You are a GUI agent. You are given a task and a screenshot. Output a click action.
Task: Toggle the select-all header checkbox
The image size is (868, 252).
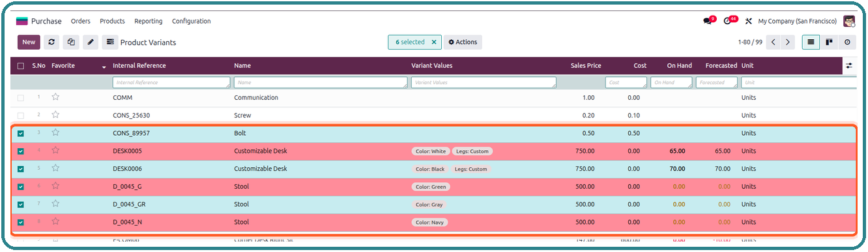click(x=21, y=66)
